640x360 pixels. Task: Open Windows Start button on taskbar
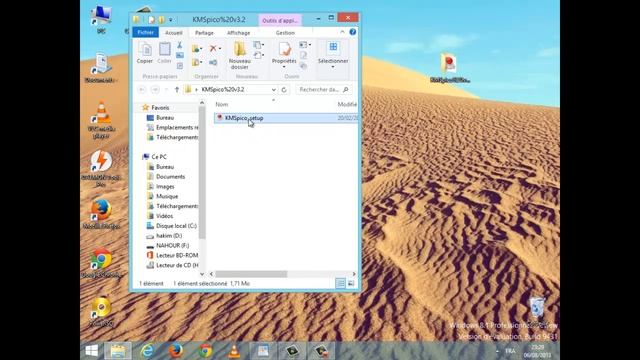point(91,351)
